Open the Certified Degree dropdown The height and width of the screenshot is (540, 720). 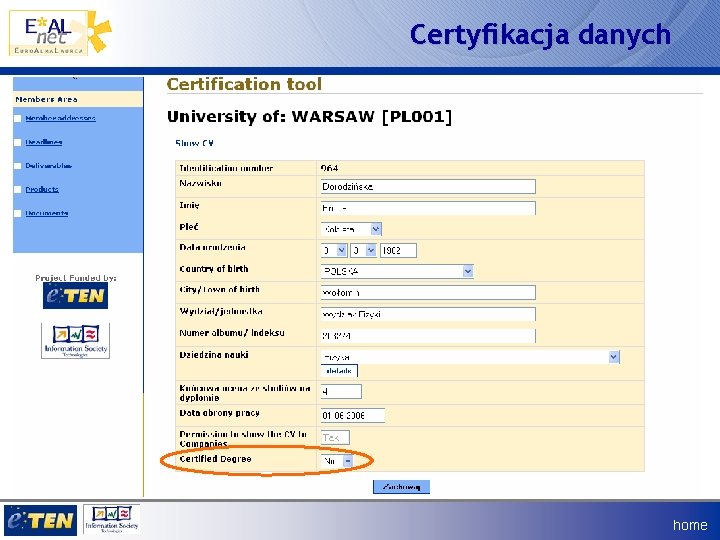tap(337, 461)
